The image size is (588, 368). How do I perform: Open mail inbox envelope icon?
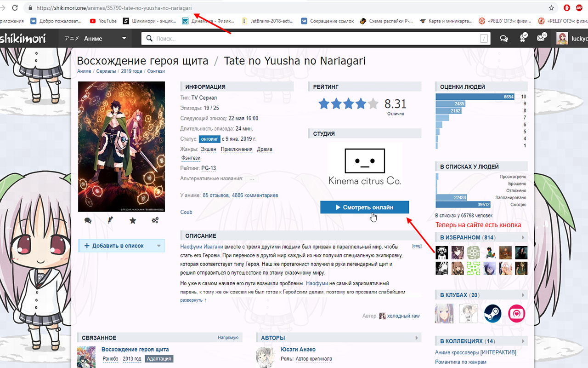[x=541, y=39]
